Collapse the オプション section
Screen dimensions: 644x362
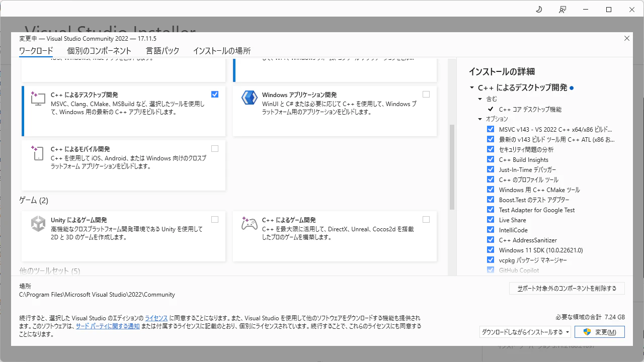pyautogui.click(x=480, y=119)
